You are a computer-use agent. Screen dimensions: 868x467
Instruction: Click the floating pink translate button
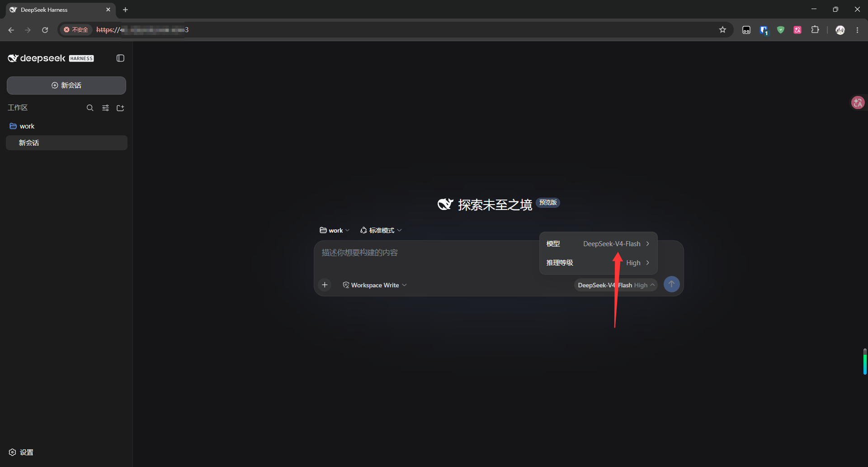click(x=858, y=103)
